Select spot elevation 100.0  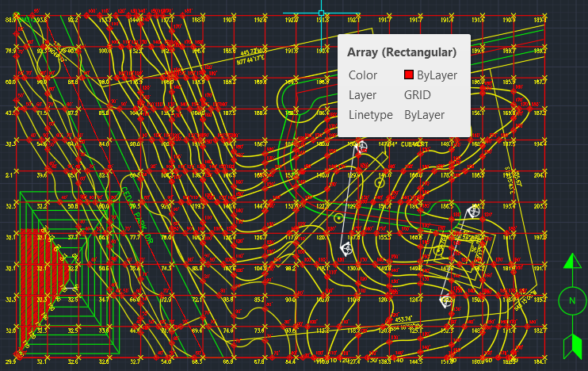tap(105, 51)
